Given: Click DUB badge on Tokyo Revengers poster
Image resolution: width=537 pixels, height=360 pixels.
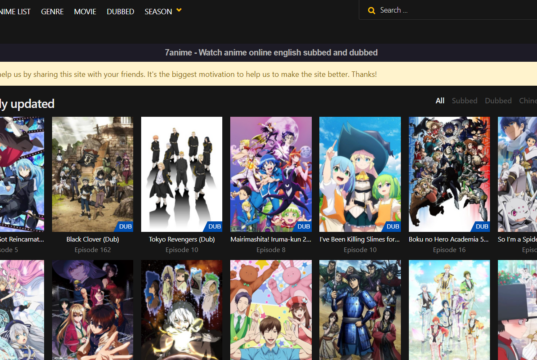Looking at the screenshot, I should pyautogui.click(x=214, y=226).
